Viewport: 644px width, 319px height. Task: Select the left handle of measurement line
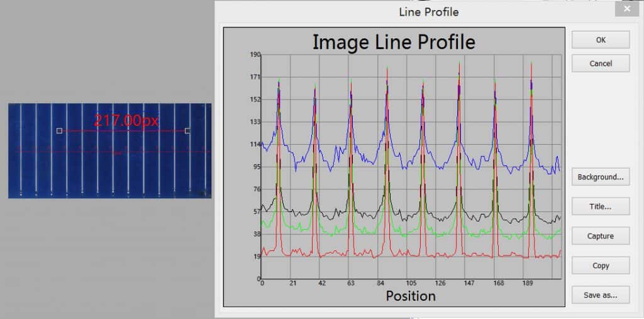pos(59,131)
